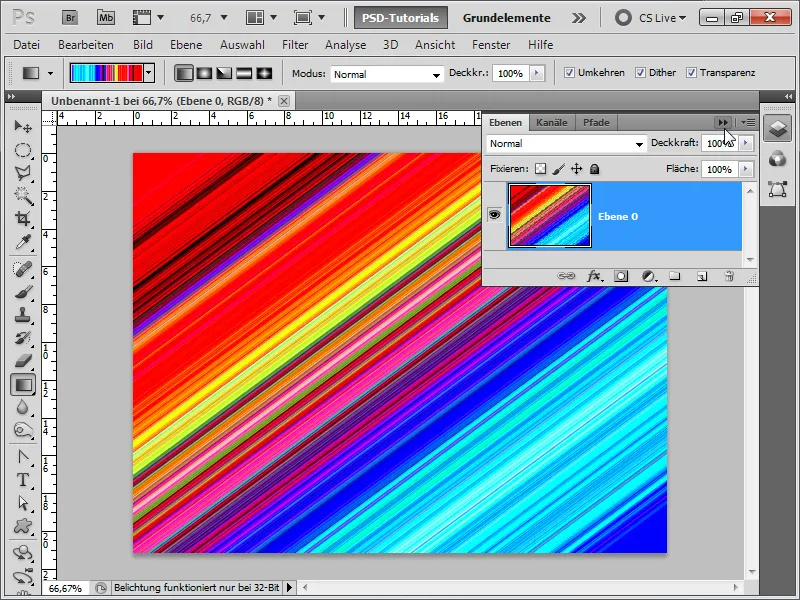Launch Bridge with the Br icon
This screenshot has width=800, height=600.
[x=70, y=18]
